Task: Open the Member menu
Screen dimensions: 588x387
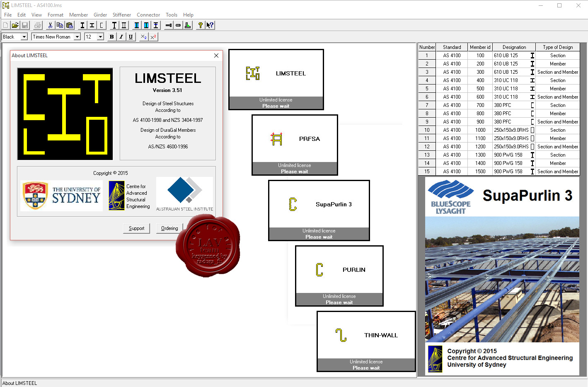Action: (x=78, y=15)
